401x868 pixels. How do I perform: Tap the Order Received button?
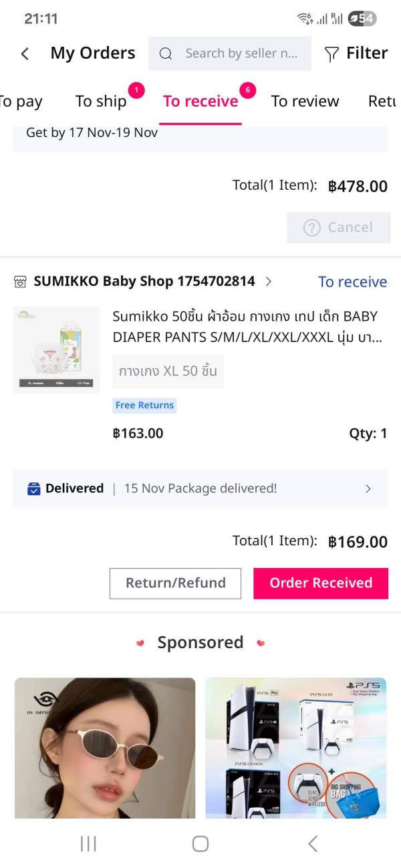pyautogui.click(x=321, y=583)
